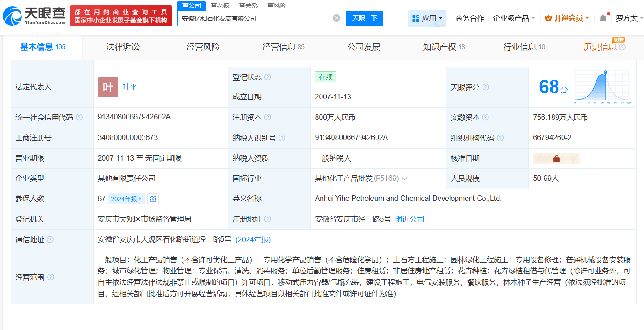
Task: Click the chart icon beside 2024年报
Action: (153, 199)
